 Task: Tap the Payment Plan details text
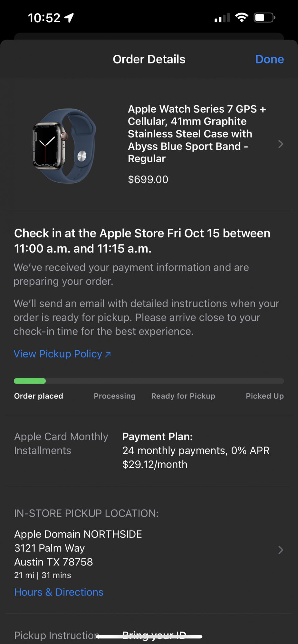pyautogui.click(x=196, y=450)
